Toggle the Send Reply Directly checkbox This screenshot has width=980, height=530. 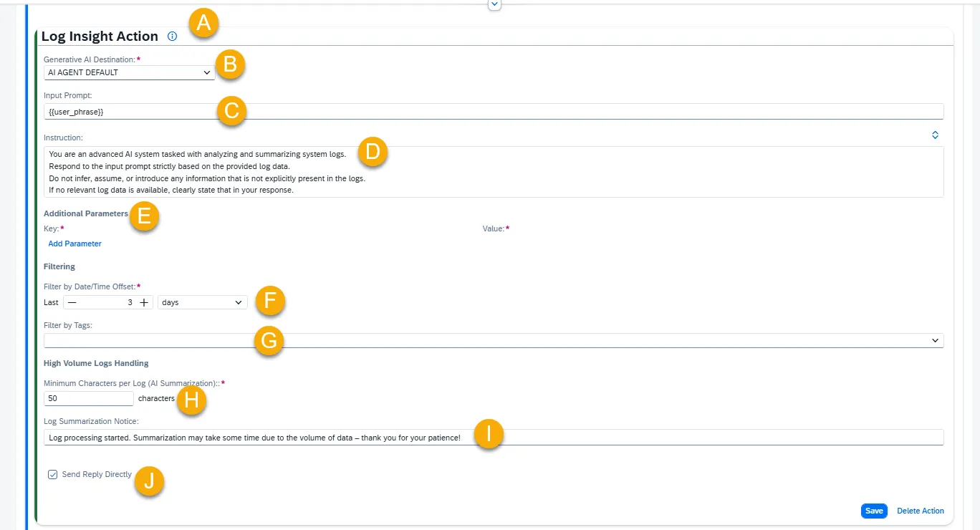(53, 474)
